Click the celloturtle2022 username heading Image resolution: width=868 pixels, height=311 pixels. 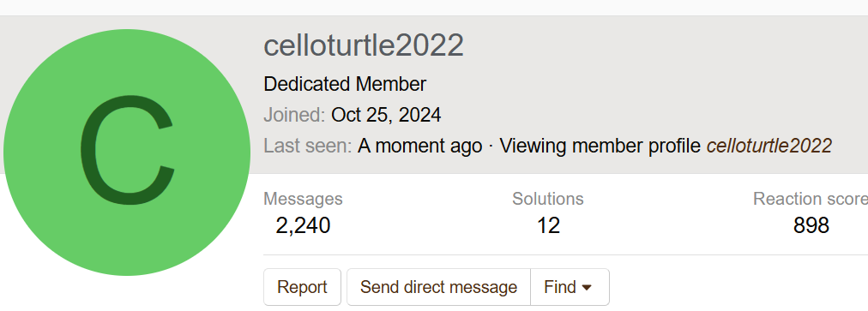[364, 45]
